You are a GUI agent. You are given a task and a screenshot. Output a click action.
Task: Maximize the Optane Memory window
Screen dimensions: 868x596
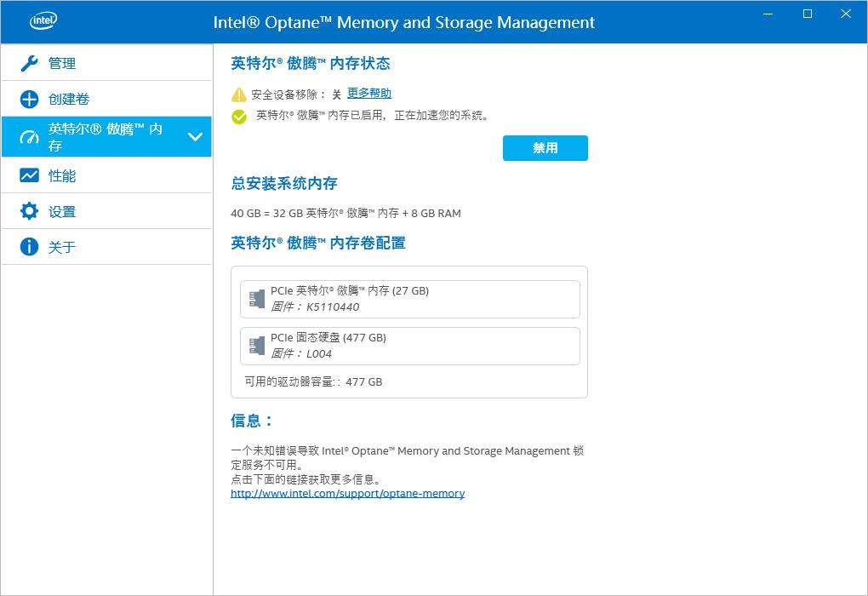[808, 14]
